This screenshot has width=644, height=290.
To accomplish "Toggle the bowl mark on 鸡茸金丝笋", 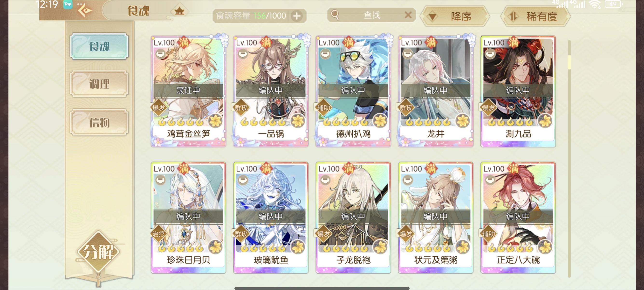I will pos(160,54).
